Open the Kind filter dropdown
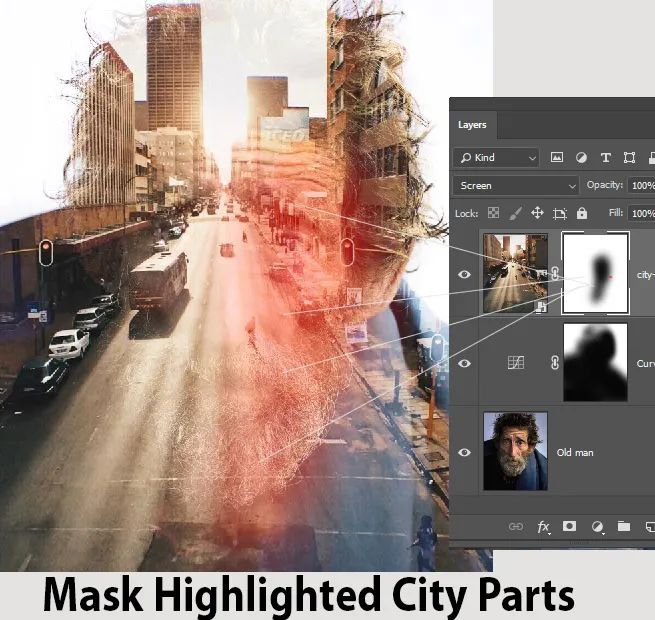655x620 pixels. coord(496,158)
